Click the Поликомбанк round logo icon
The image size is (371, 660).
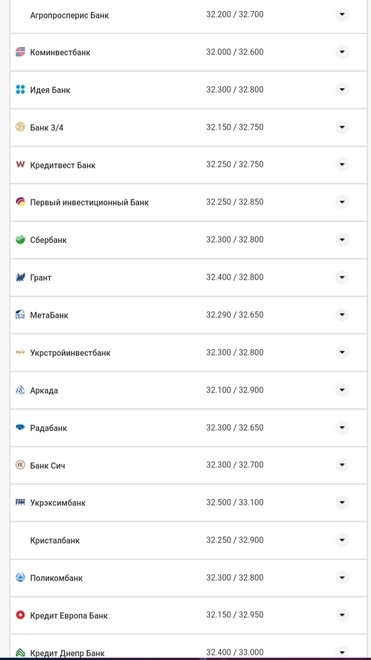coord(20,578)
